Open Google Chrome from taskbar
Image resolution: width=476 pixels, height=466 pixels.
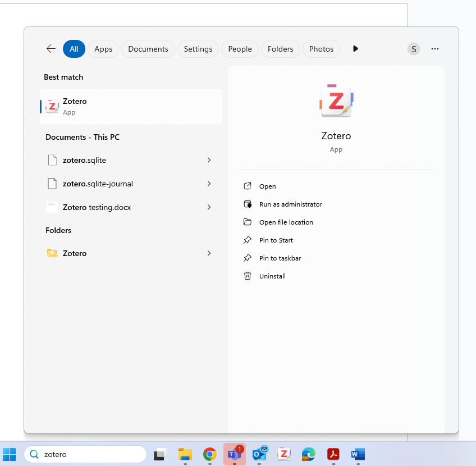click(x=210, y=454)
